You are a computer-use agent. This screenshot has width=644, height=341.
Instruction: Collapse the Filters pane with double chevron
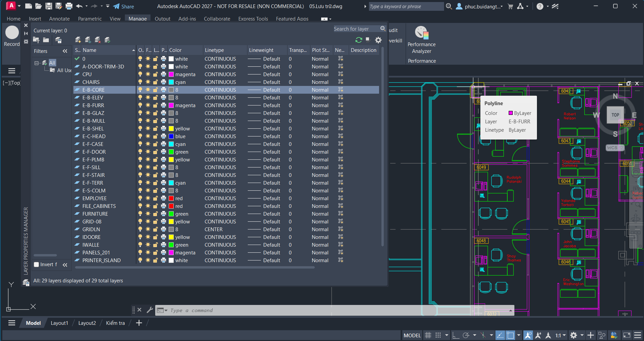pyautogui.click(x=65, y=51)
